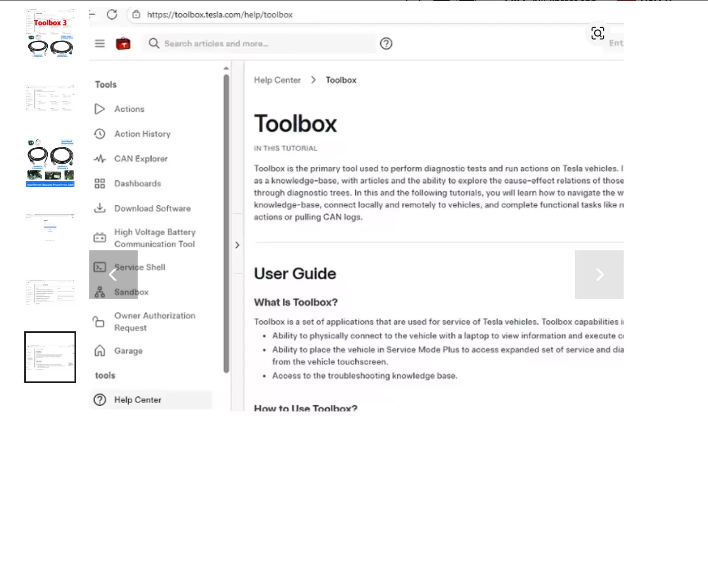Click the red Toolbox logo icon

[x=123, y=44]
